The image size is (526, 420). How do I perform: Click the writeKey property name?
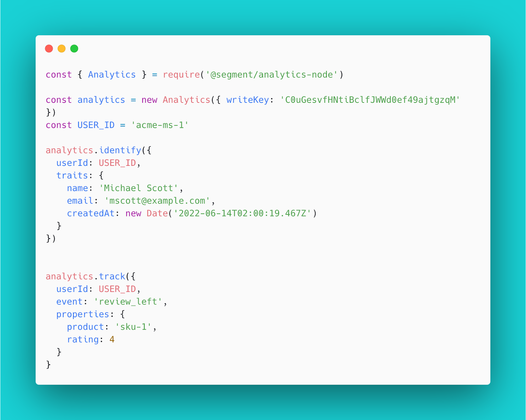tap(248, 100)
